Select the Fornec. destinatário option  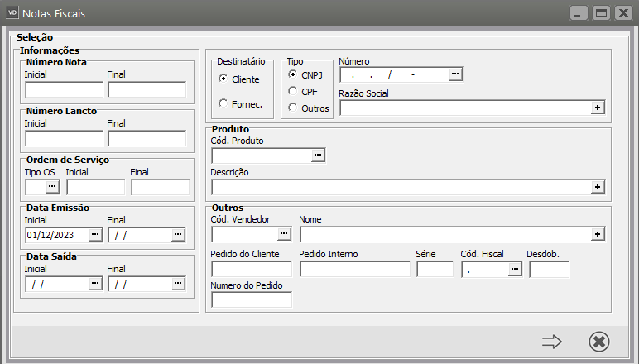point(223,103)
